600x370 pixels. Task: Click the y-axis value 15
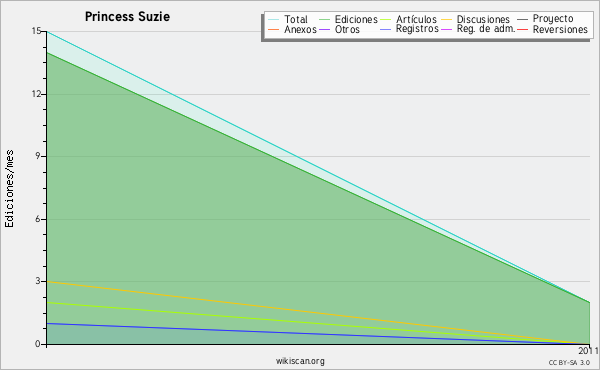pos(36,31)
